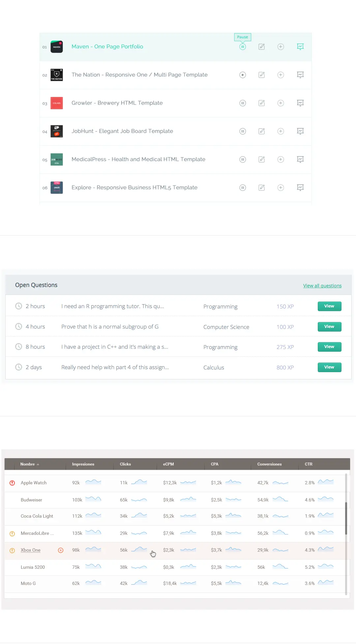356x644 pixels.
Task: Pause the Xbox One campaign
Action: tap(61, 550)
